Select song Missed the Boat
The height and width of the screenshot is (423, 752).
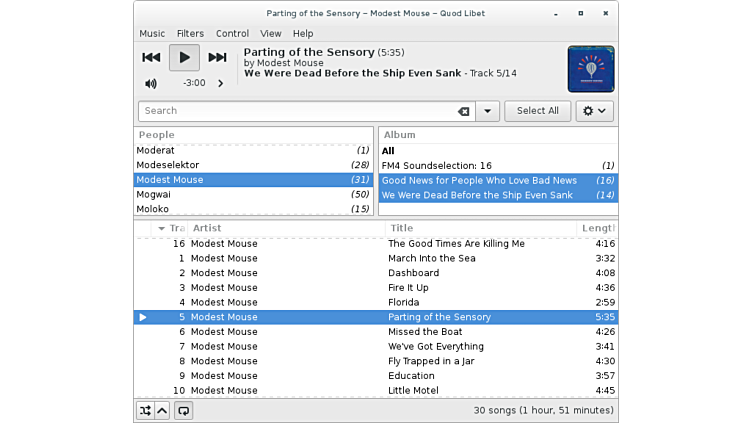coord(376,332)
